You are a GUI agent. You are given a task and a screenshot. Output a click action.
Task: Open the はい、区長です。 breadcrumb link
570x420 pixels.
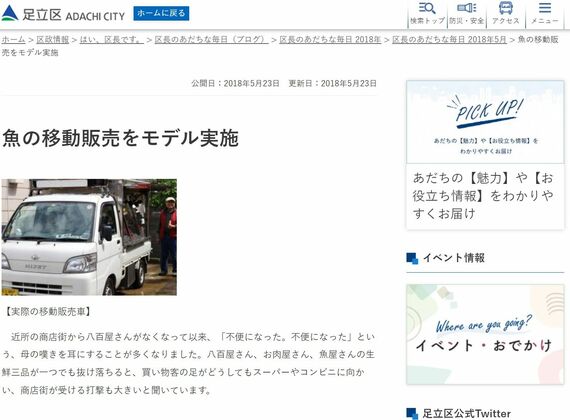click(111, 39)
